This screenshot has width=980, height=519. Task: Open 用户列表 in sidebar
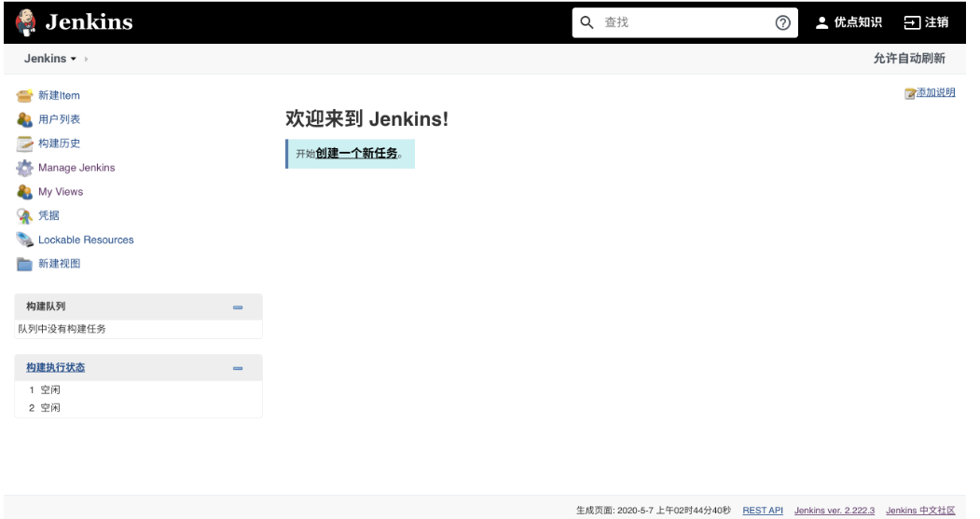[x=59, y=119]
